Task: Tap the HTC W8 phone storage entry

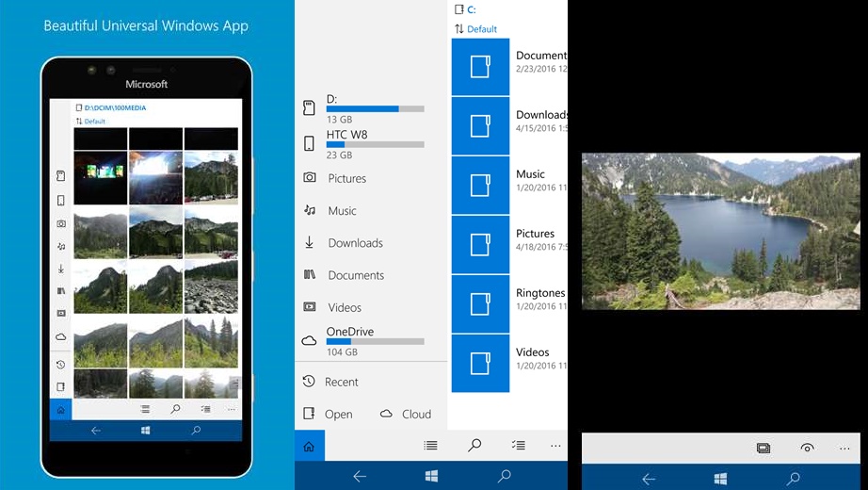Action: click(x=346, y=135)
